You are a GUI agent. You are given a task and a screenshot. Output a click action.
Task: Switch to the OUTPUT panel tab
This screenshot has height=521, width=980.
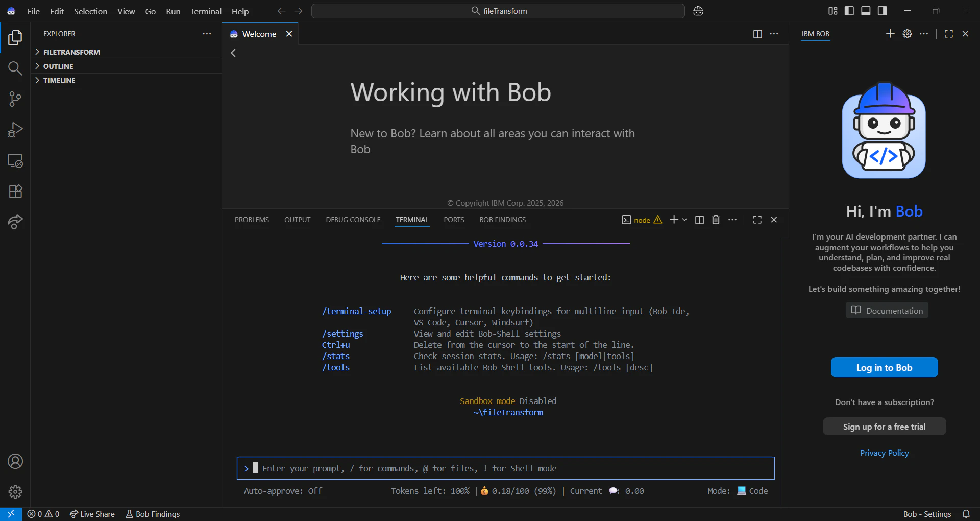tap(297, 220)
